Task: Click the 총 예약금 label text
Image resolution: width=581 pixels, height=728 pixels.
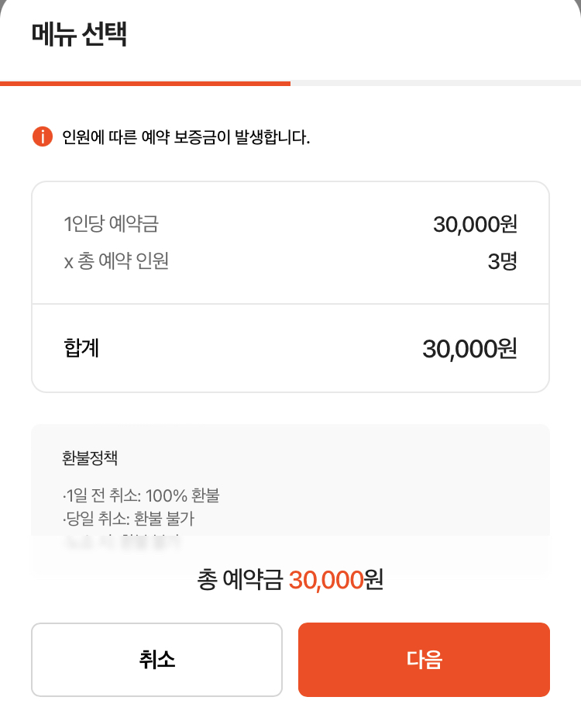Action: coord(239,580)
